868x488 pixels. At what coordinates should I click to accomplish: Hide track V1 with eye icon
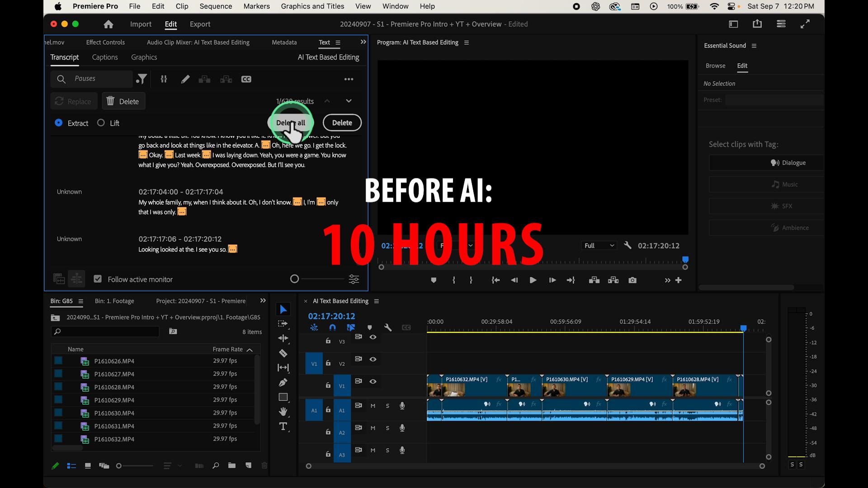coord(373,381)
